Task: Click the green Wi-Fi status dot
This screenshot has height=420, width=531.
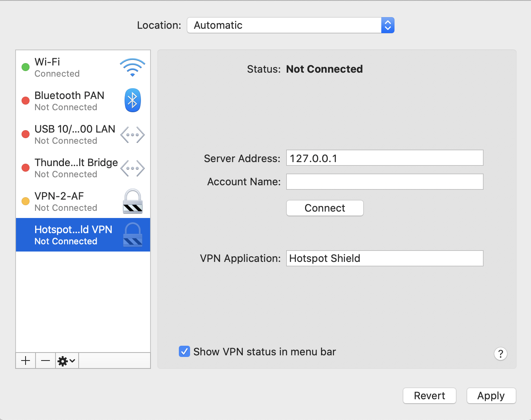Action: pyautogui.click(x=26, y=67)
